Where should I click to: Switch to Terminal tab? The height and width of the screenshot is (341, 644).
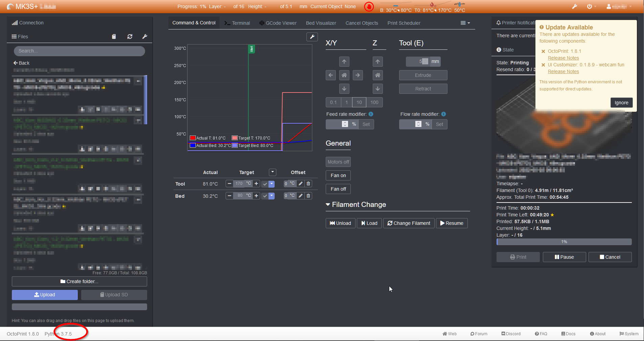(x=237, y=23)
